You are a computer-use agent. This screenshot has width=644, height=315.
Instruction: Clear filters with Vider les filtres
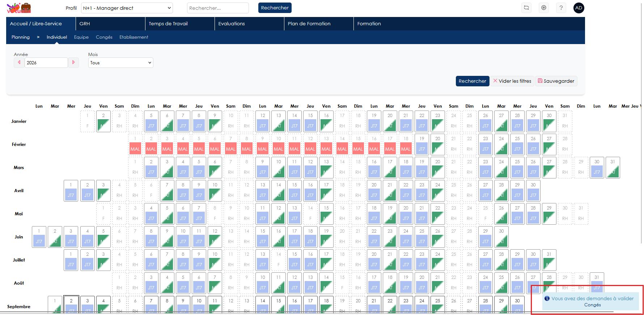point(512,81)
